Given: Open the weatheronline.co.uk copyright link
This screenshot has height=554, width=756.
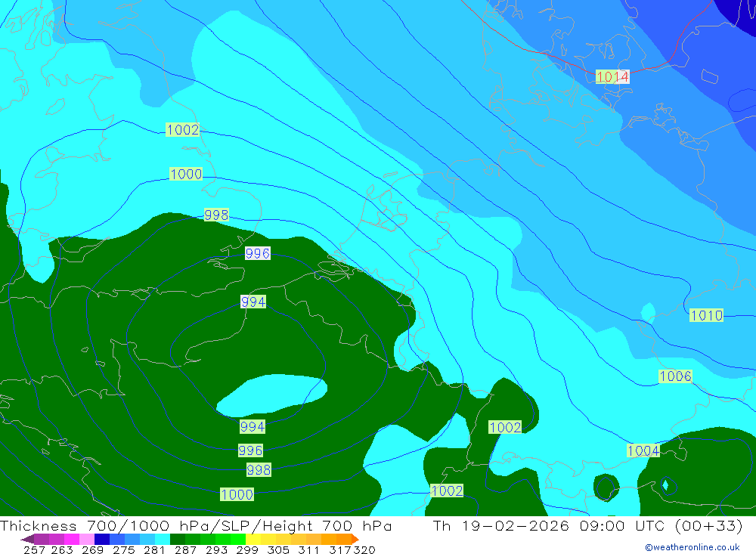Looking at the screenshot, I should pos(692,547).
